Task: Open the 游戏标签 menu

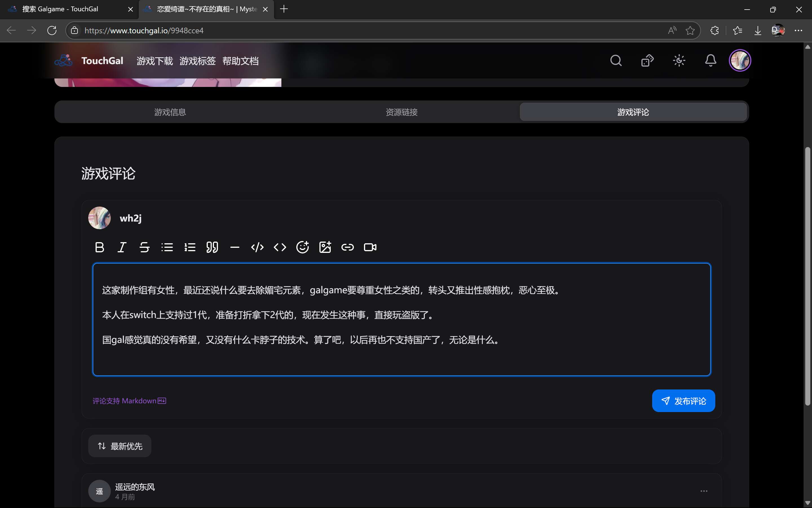Action: 198,61
